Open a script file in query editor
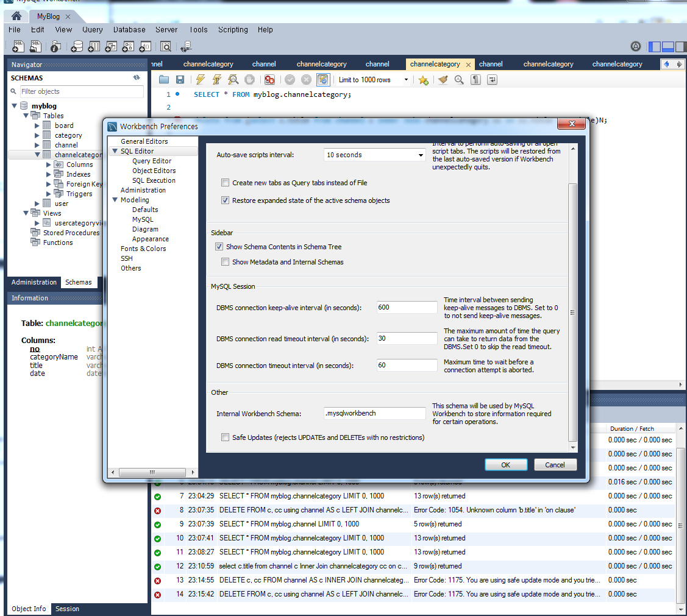Image resolution: width=687 pixels, height=616 pixels. [164, 80]
